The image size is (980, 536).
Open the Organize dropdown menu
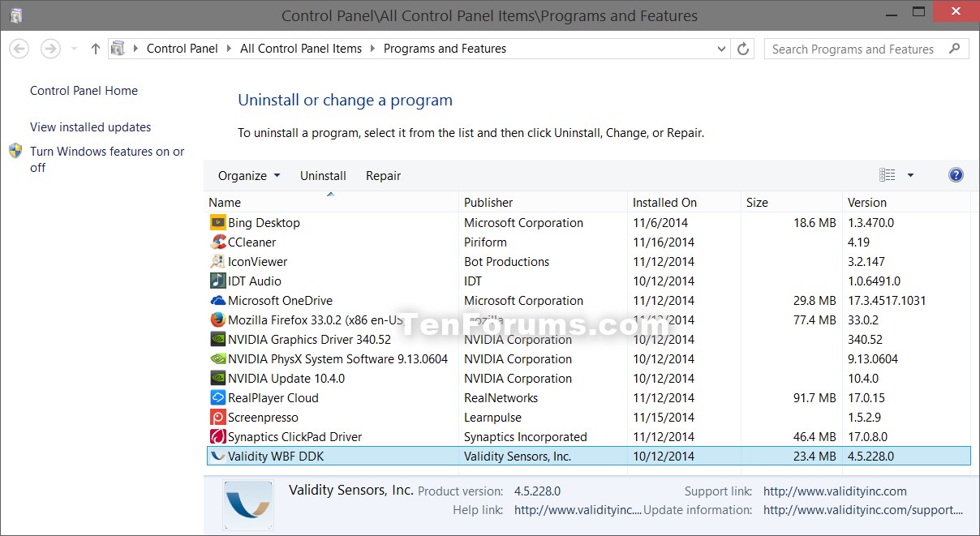point(248,175)
